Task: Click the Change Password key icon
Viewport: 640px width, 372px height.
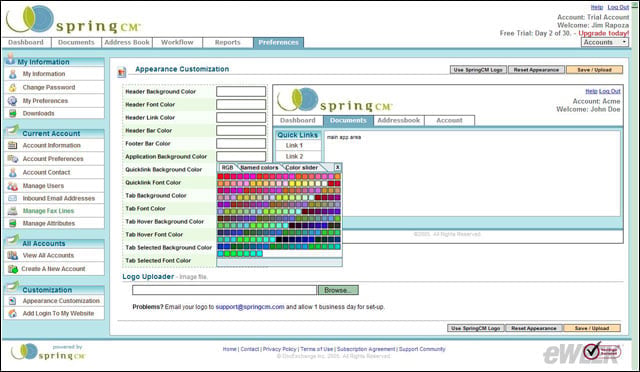Action: (x=13, y=87)
